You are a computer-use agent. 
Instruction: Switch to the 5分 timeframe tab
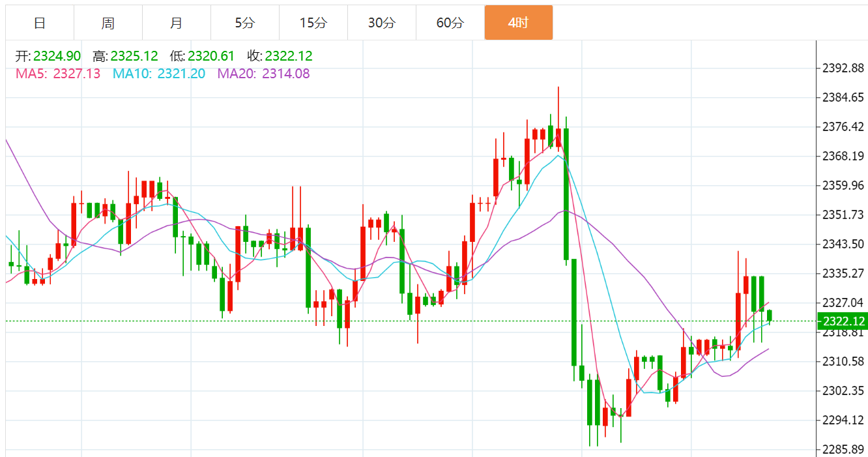(245, 23)
